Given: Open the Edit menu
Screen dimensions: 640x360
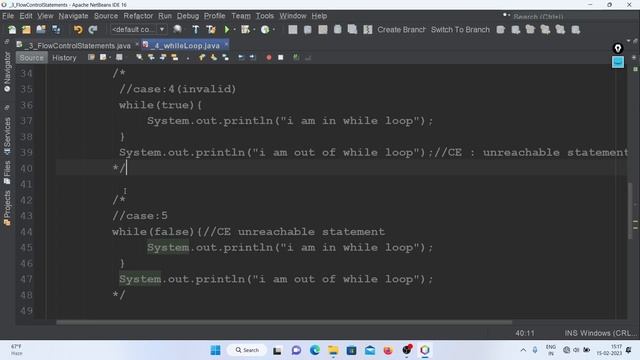Looking at the screenshot, I should click(26, 16).
